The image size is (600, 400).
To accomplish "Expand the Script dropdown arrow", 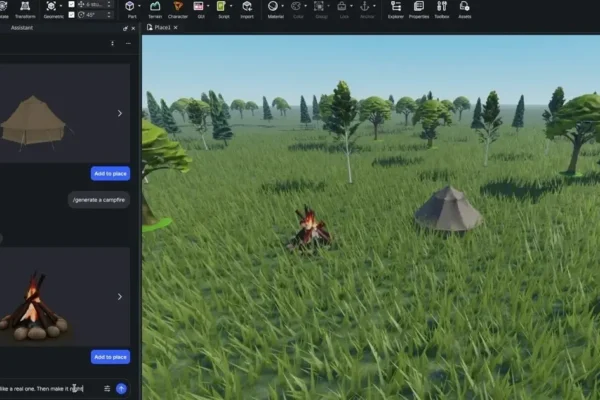I will 232,6.
